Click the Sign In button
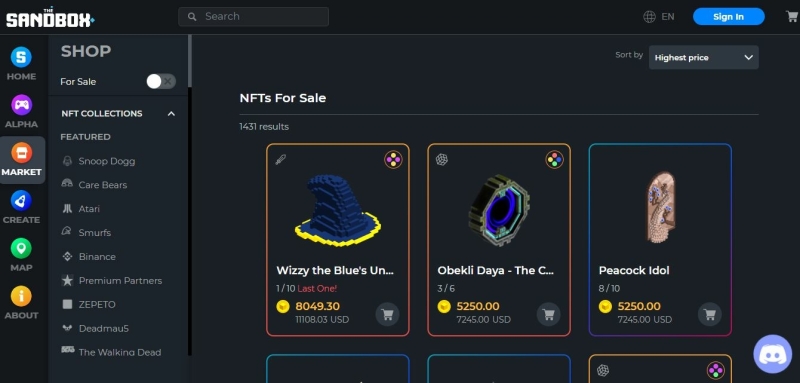800x383 pixels. pyautogui.click(x=728, y=16)
